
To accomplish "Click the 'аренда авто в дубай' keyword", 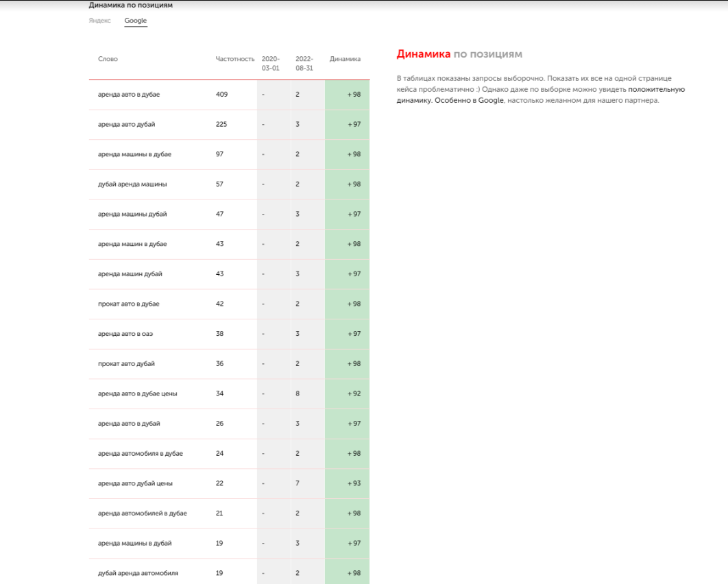I will 129,424.
